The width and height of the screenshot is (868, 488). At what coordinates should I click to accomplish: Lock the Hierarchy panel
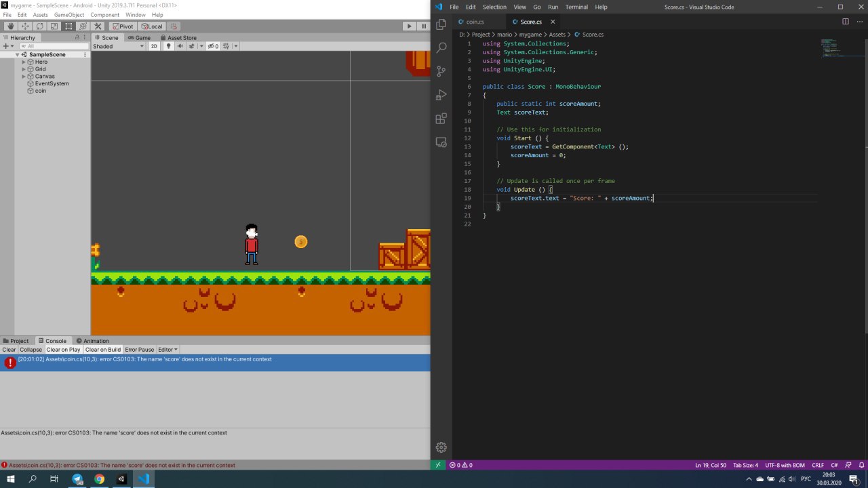(x=77, y=38)
